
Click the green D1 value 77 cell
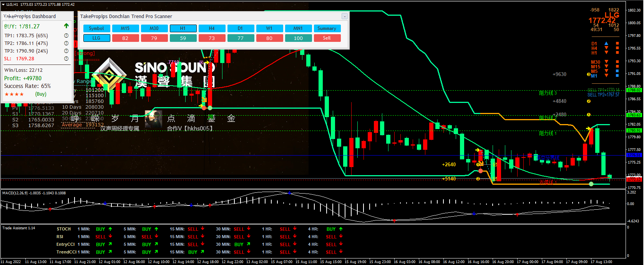241,38
